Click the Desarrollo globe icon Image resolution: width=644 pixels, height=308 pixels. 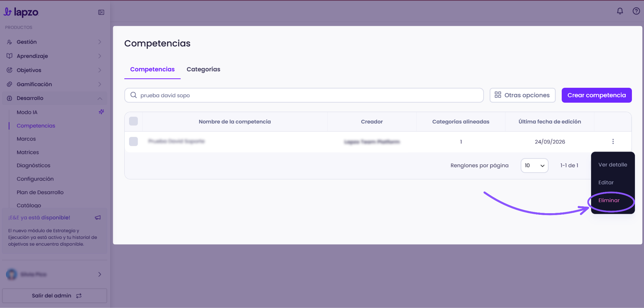tap(9, 98)
